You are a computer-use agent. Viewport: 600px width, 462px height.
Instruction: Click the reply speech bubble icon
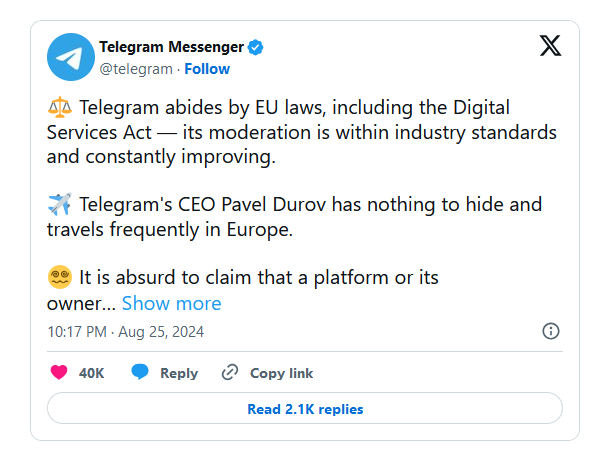click(140, 372)
